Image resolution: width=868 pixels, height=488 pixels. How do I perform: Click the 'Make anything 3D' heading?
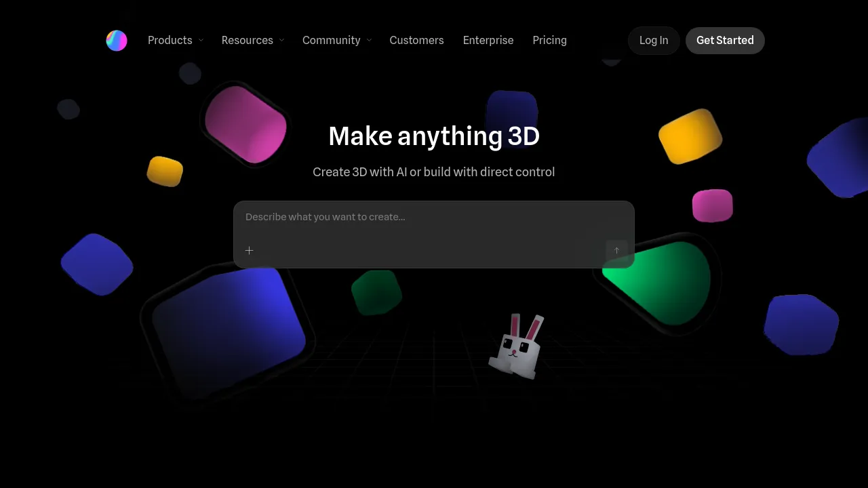click(x=434, y=136)
